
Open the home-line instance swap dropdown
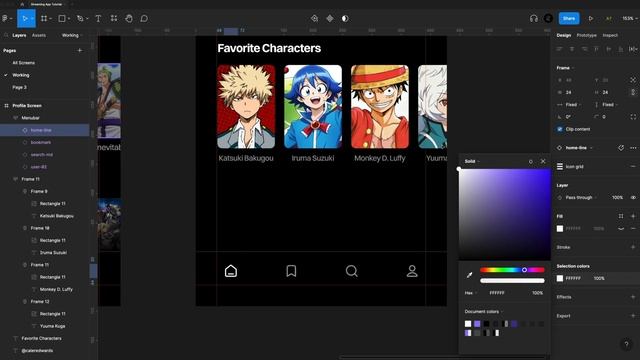[579, 148]
